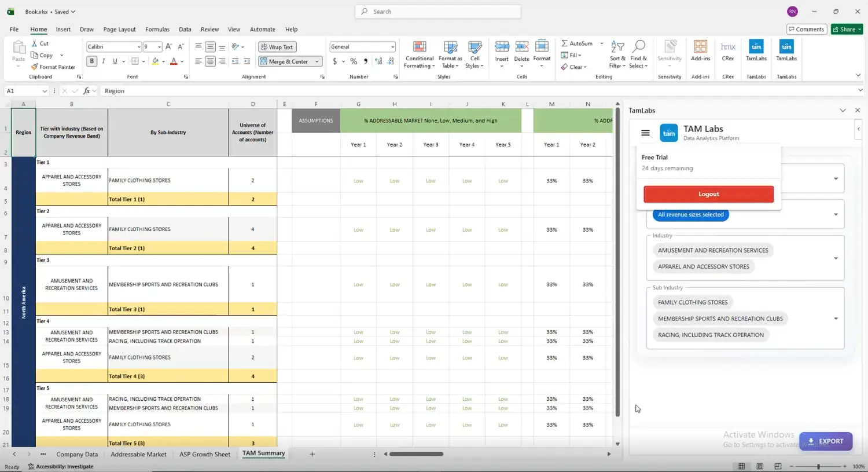
Task: Expand the revenue sizes dropdown arrow
Action: pyautogui.click(x=836, y=214)
